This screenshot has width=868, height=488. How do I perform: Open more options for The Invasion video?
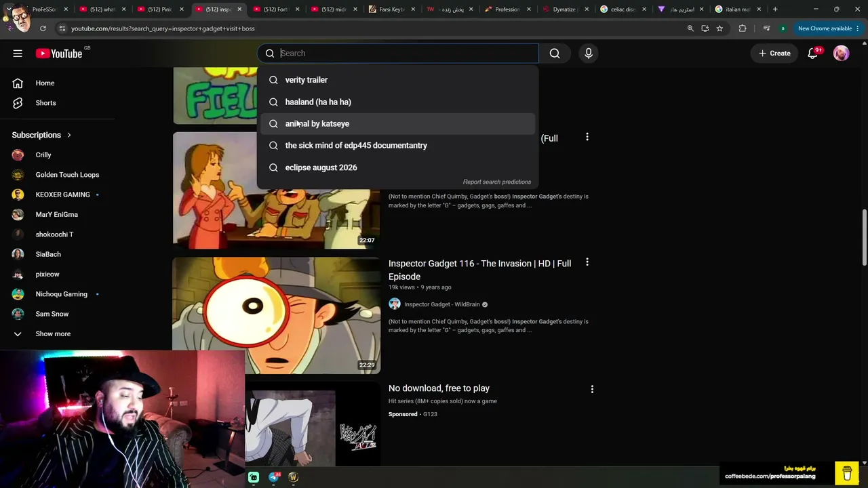(587, 262)
